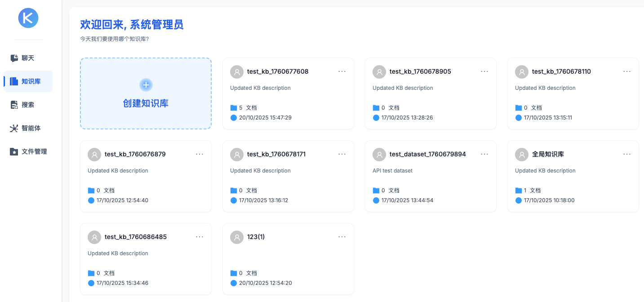The height and width of the screenshot is (302, 644).
Task: Open the options menu for test_kb_1760677608
Action: [x=342, y=71]
